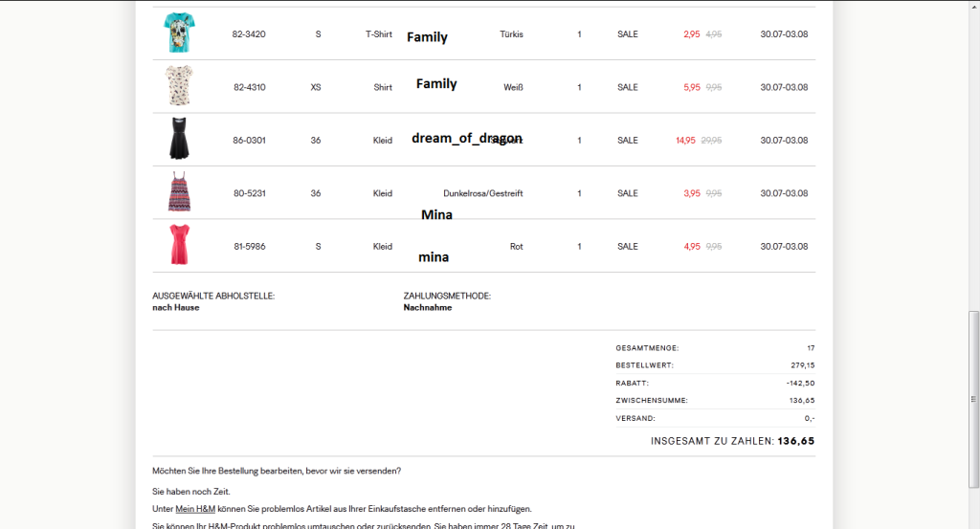980x529 pixels.
Task: Click the striped dark pink dress thumbnail
Action: [178, 192]
